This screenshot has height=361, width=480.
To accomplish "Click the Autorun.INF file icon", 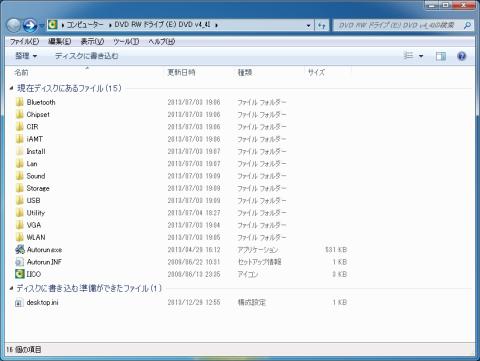I will click(x=20, y=262).
